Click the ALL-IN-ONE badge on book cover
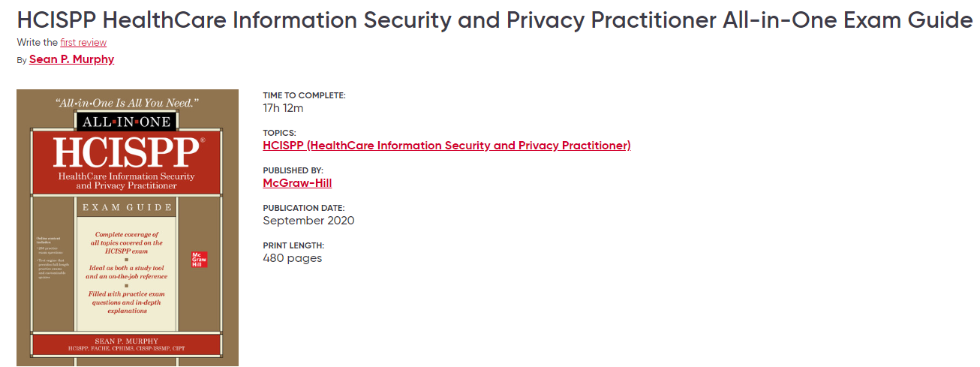Screen dimensions: 980x367 (127, 122)
